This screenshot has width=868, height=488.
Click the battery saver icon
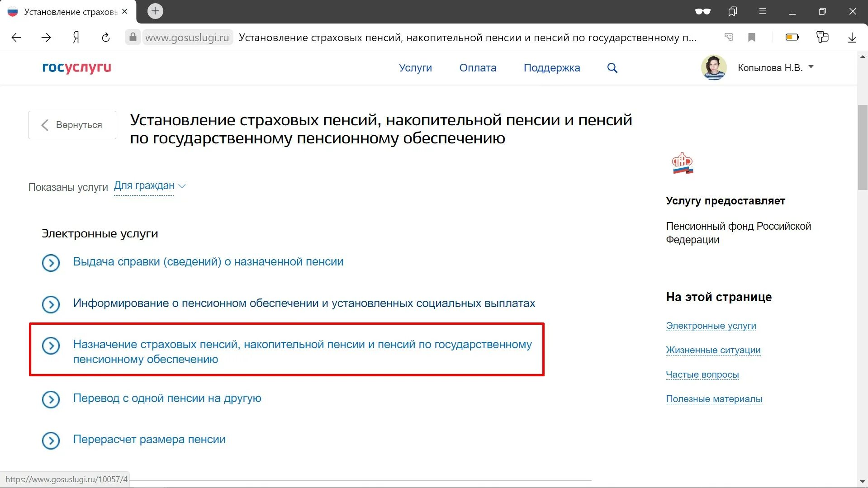pos(792,37)
